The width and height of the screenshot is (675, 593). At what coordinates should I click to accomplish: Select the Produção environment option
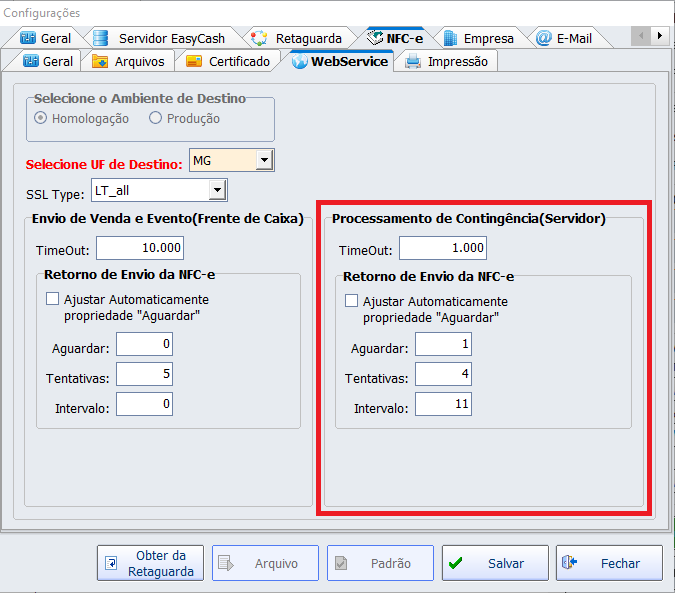[155, 118]
